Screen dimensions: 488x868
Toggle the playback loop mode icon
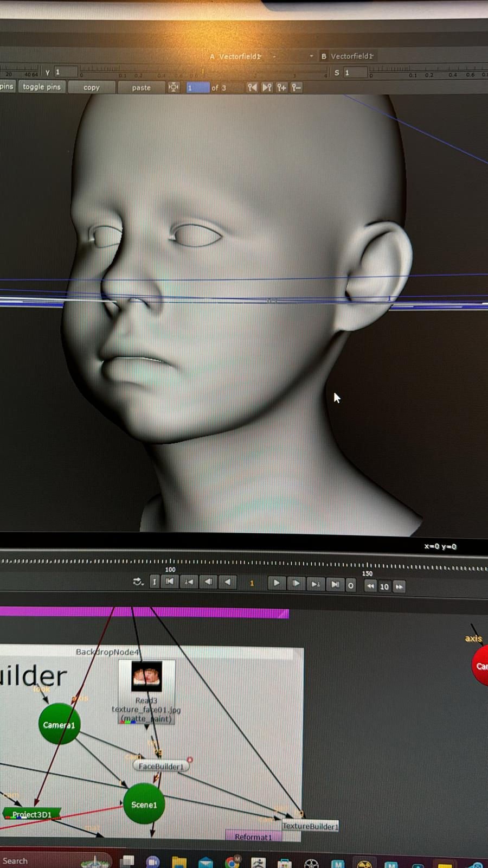[138, 582]
